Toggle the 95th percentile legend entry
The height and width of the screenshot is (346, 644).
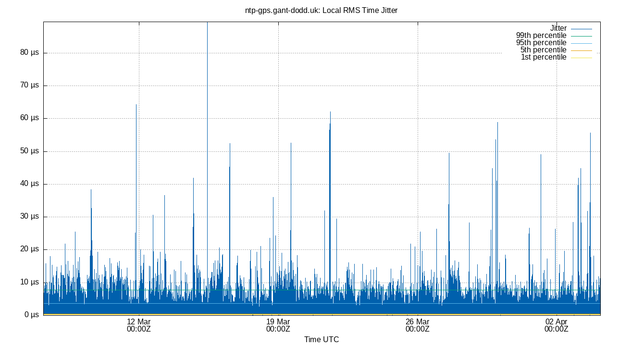pos(541,42)
